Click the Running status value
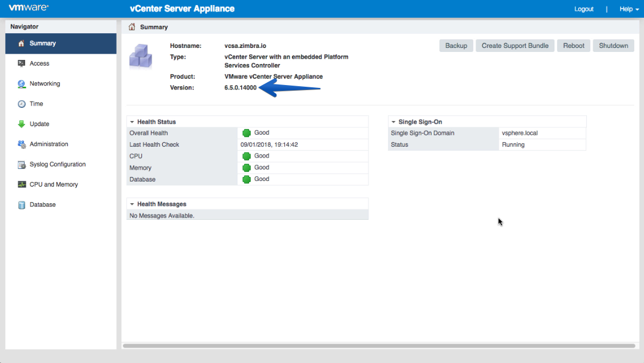The height and width of the screenshot is (363, 644). [x=513, y=145]
